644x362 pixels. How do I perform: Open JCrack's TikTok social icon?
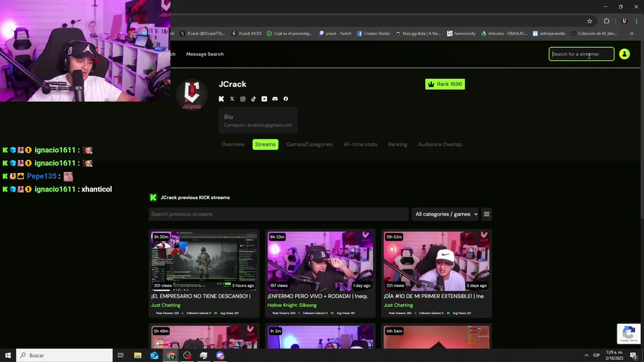pyautogui.click(x=254, y=99)
